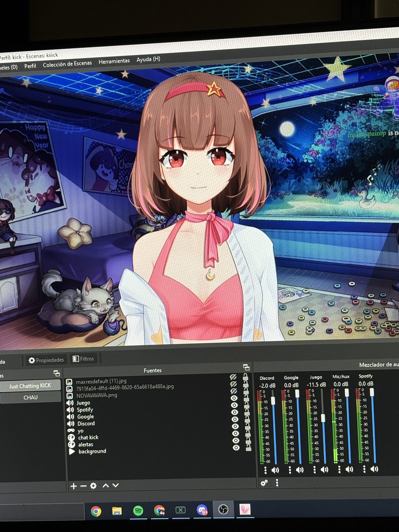Viewport: 399px width, 532px height.
Task: Open File Explorer from the taskbar
Action: pos(117,511)
